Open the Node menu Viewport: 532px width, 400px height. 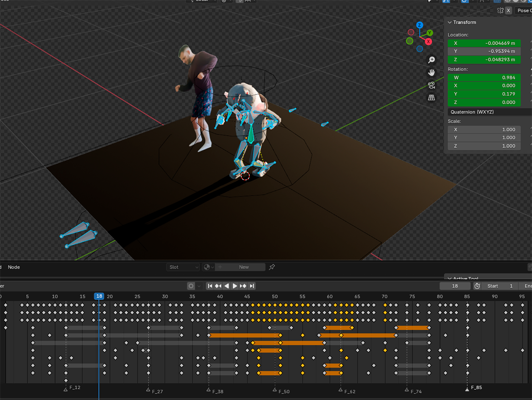pyautogui.click(x=14, y=267)
